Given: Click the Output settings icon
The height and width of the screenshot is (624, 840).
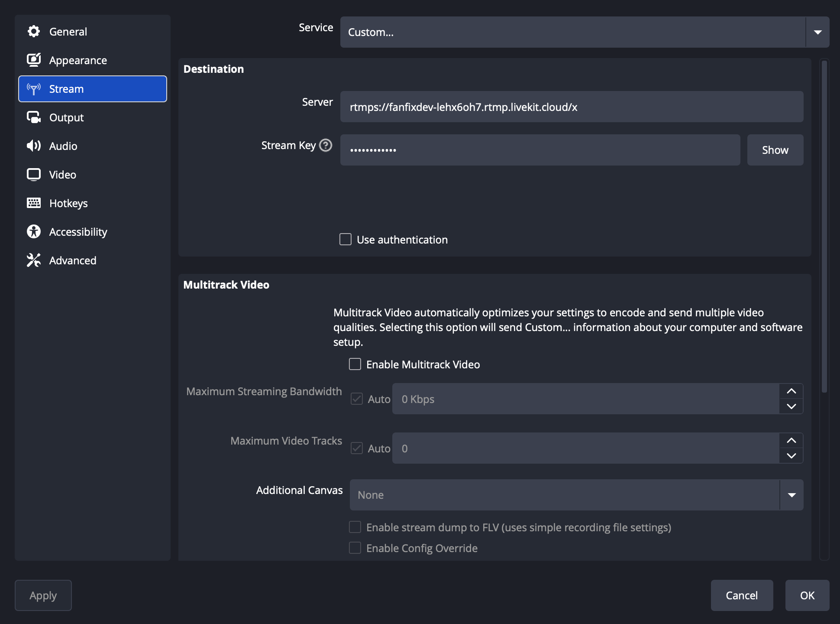Looking at the screenshot, I should point(34,117).
